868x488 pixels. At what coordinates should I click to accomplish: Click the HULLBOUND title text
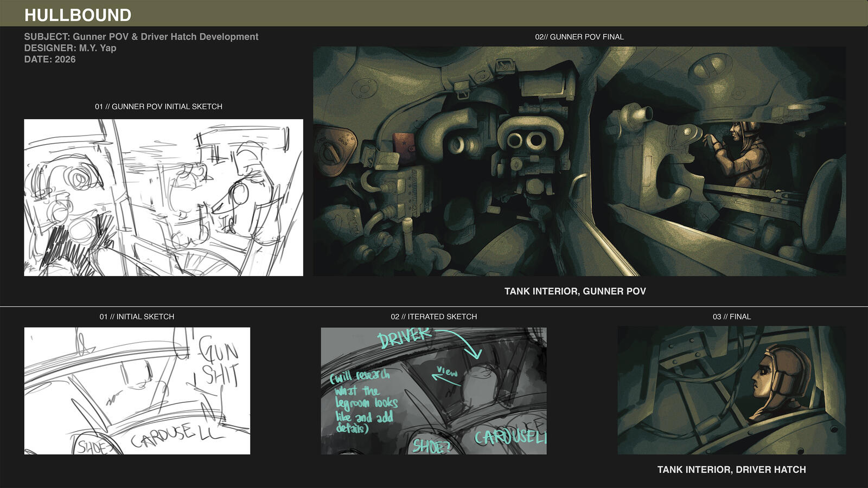(x=78, y=15)
